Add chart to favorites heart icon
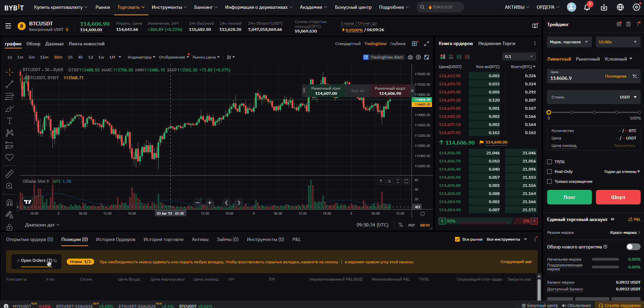This screenshot has height=308, width=644. pos(9,157)
